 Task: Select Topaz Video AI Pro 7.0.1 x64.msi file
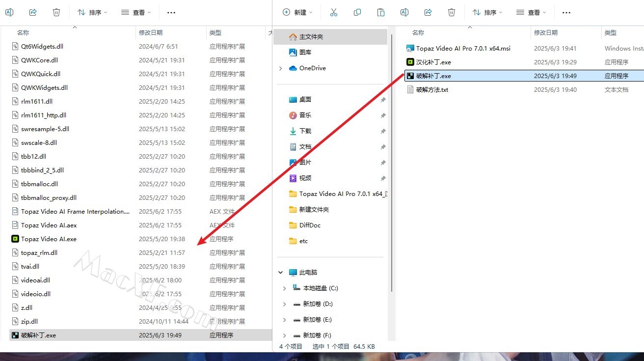(458, 48)
